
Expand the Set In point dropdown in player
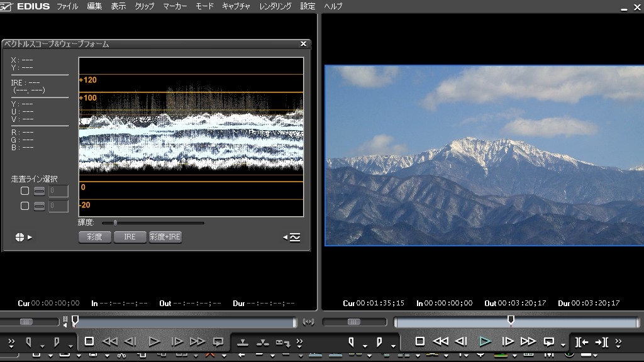pos(42,346)
